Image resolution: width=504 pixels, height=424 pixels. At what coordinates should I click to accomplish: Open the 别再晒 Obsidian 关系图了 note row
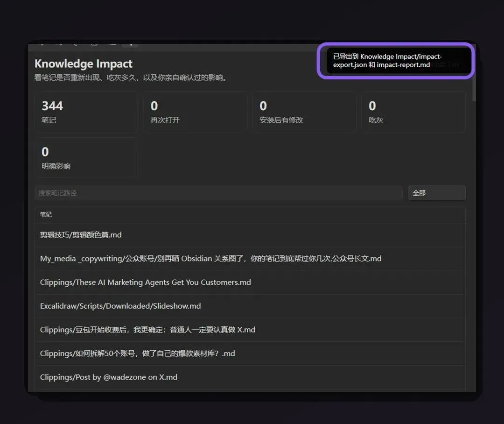pyautogui.click(x=250, y=259)
